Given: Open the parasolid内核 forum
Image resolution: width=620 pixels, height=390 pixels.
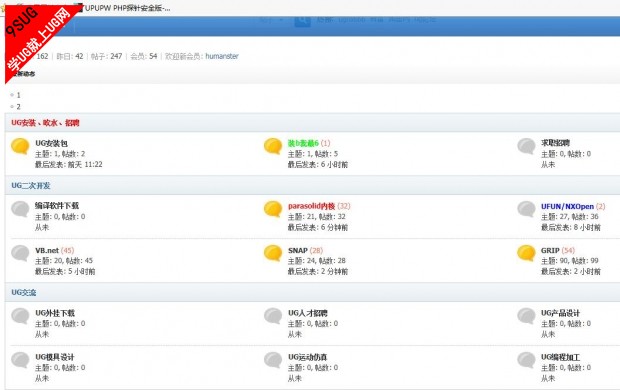Looking at the screenshot, I should pos(312,206).
